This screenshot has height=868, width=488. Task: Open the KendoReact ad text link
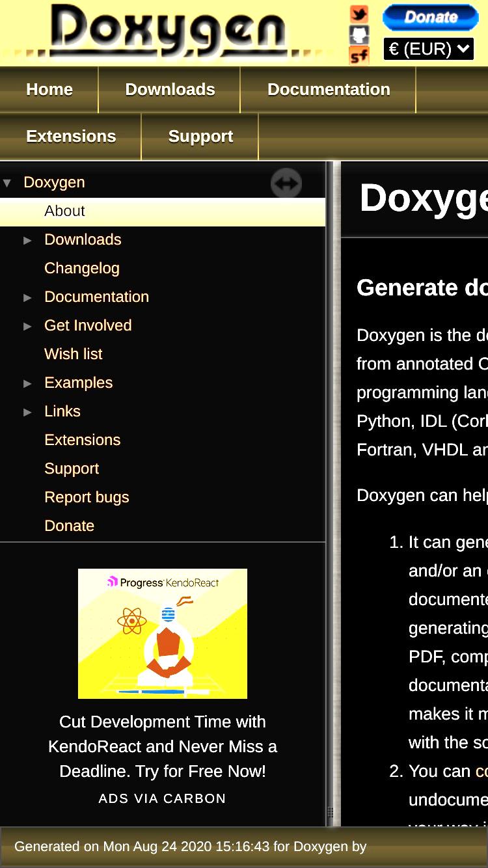163,746
